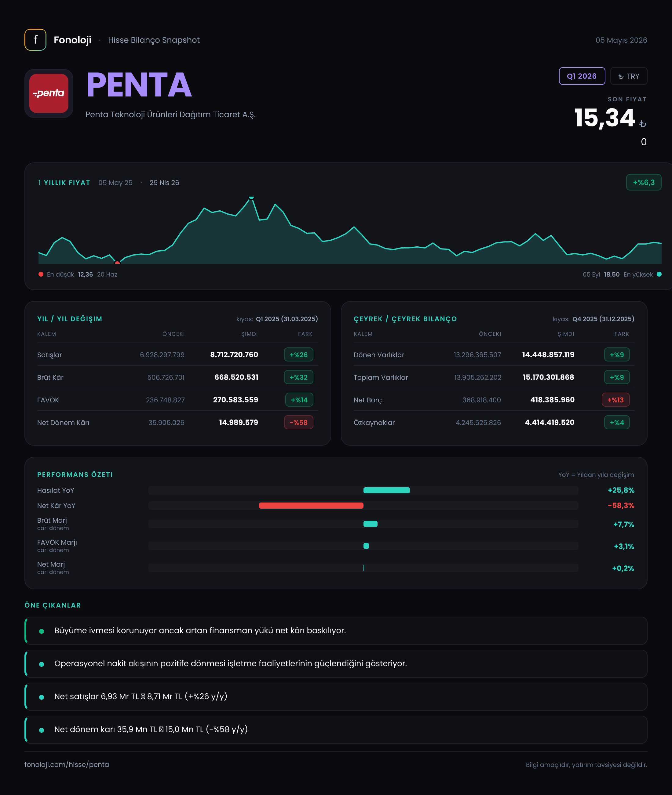This screenshot has height=795, width=672.
Task: Click the -58,3% Net Kâr YoY figure
Action: click(621, 506)
